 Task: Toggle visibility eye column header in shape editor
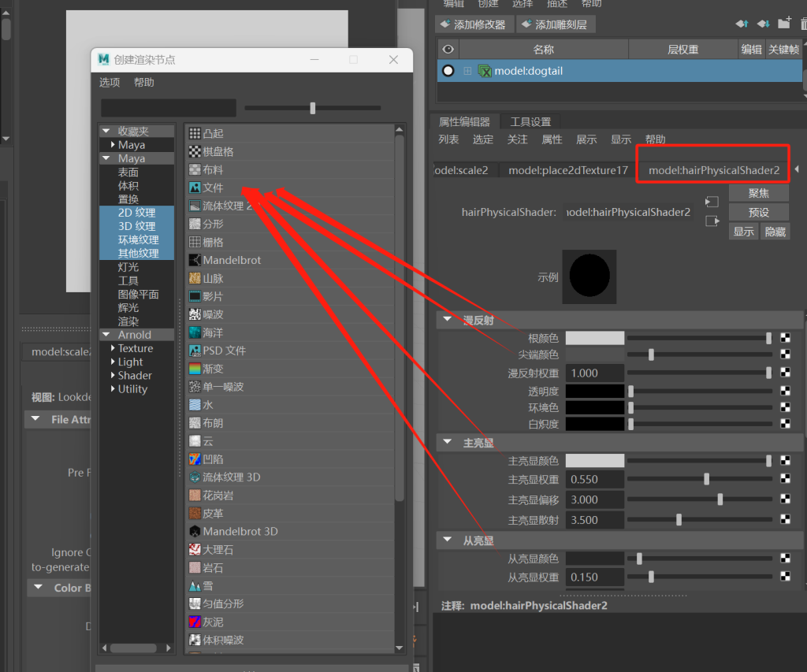tap(448, 50)
